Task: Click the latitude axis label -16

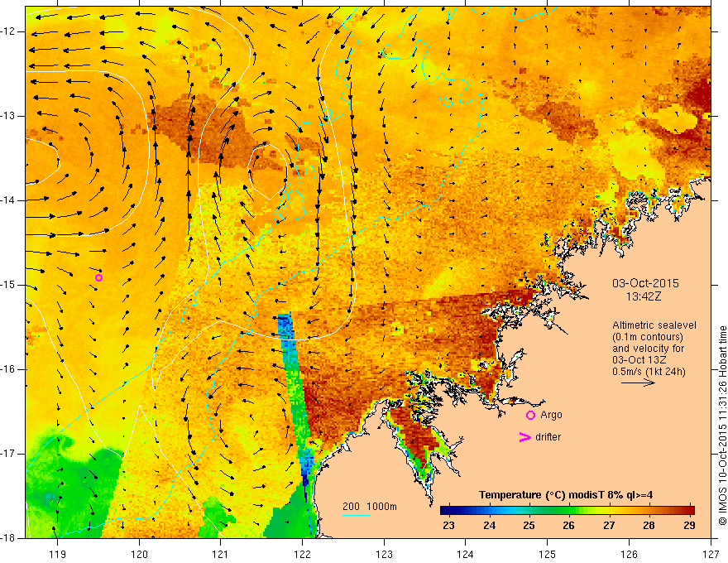Action: (8, 369)
